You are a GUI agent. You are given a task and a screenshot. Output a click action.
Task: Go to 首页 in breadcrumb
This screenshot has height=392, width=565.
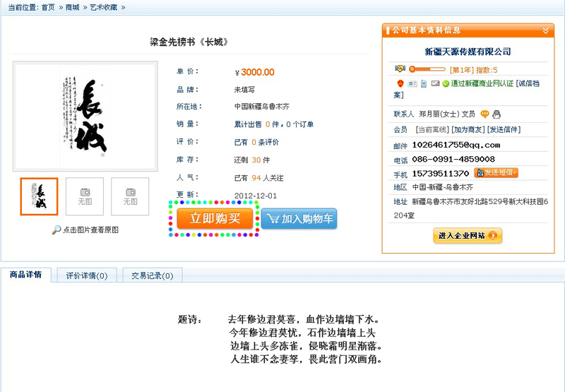tap(48, 7)
